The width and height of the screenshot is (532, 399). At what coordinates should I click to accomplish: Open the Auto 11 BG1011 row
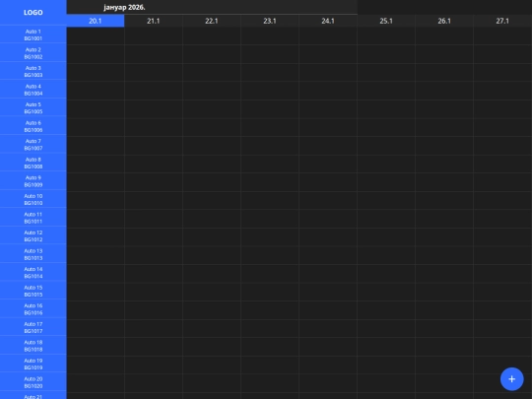tap(33, 218)
